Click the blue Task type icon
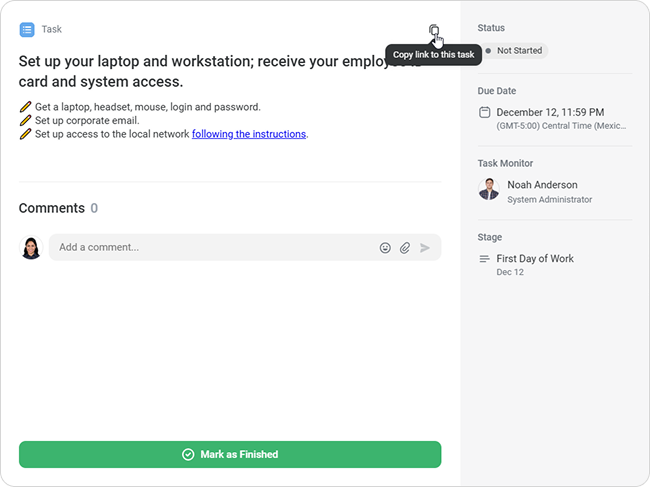Image resolution: width=650 pixels, height=487 pixels. 27,30
